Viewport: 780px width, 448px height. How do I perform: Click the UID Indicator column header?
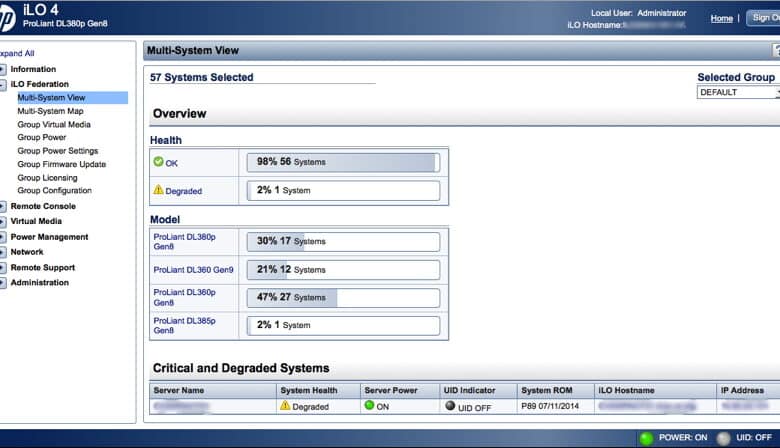(479, 390)
